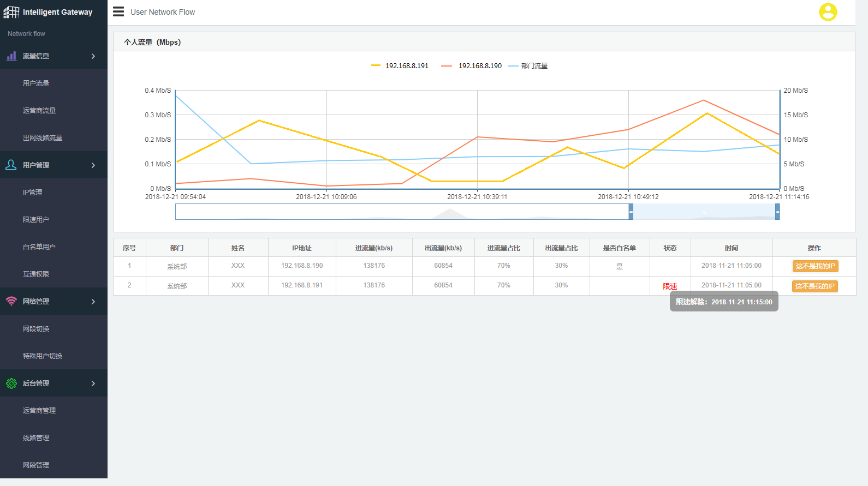
Task: Expand the 网络管理 chevron arrow
Action: point(93,301)
